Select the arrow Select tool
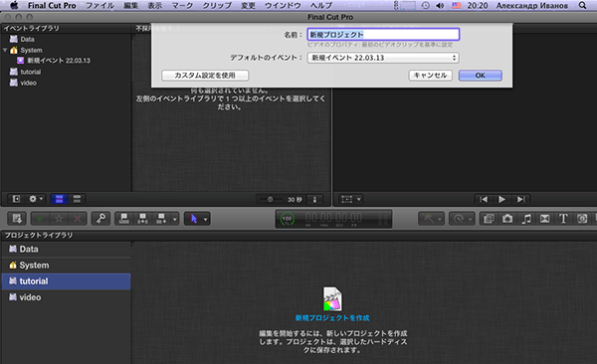Image resolution: width=597 pixels, height=364 pixels. tap(194, 219)
